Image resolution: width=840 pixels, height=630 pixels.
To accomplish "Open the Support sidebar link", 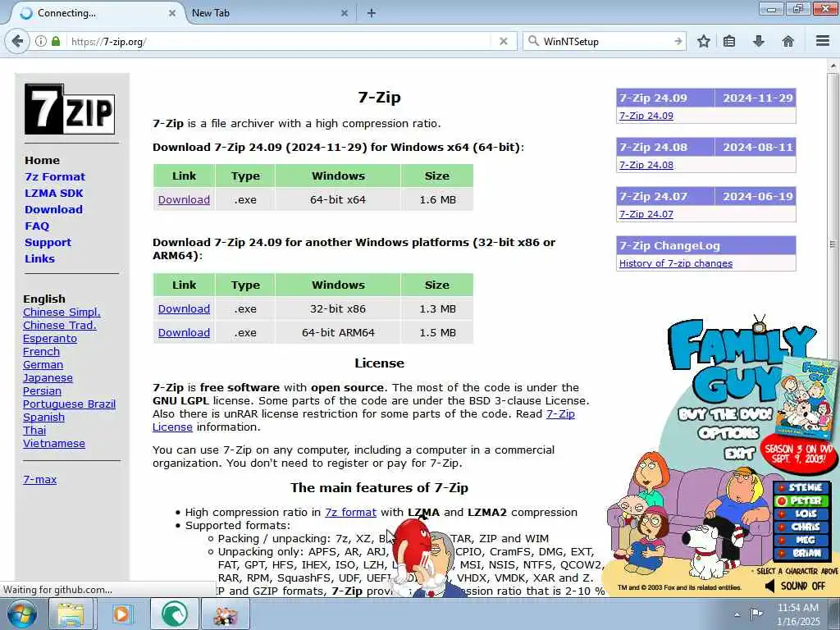I will coord(48,242).
